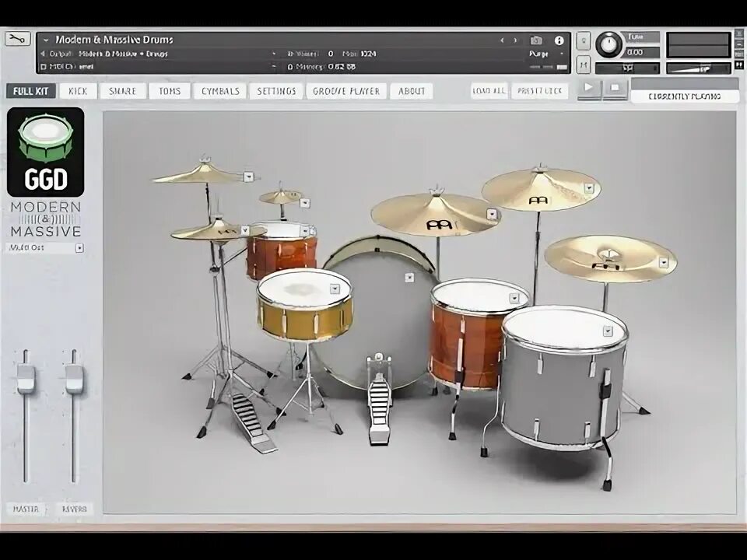The height and width of the screenshot is (560, 747).
Task: Go to previous instrument arrow
Action: click(x=502, y=40)
